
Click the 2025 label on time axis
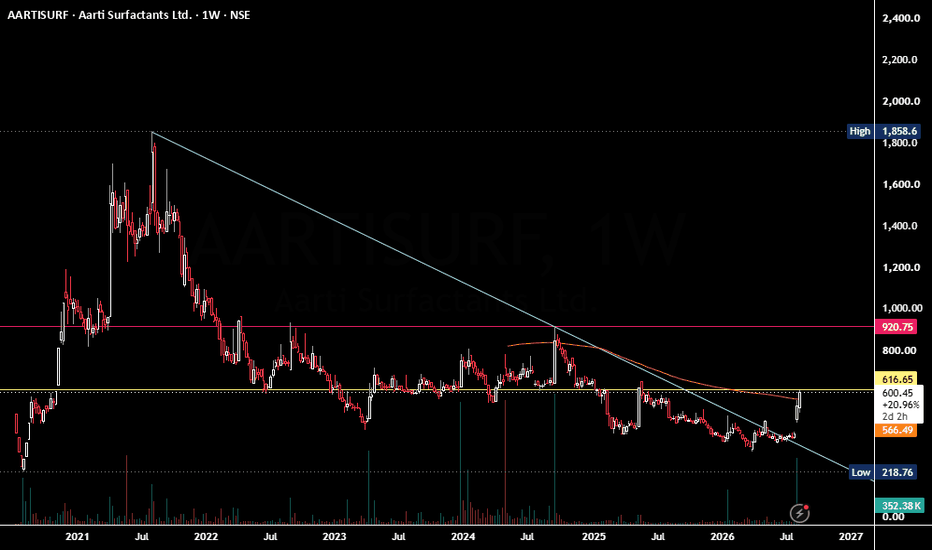pyautogui.click(x=594, y=536)
